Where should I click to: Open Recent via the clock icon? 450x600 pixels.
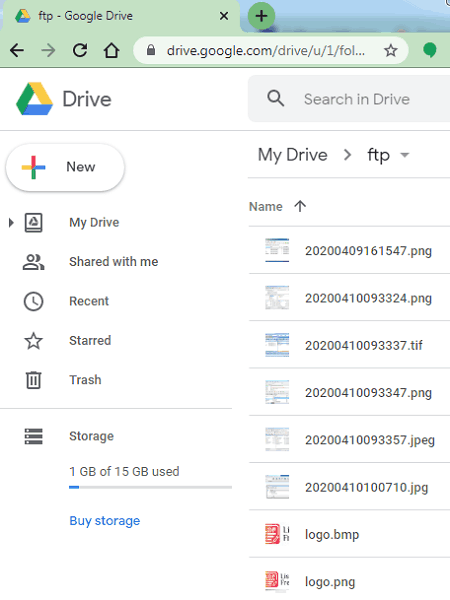click(33, 301)
